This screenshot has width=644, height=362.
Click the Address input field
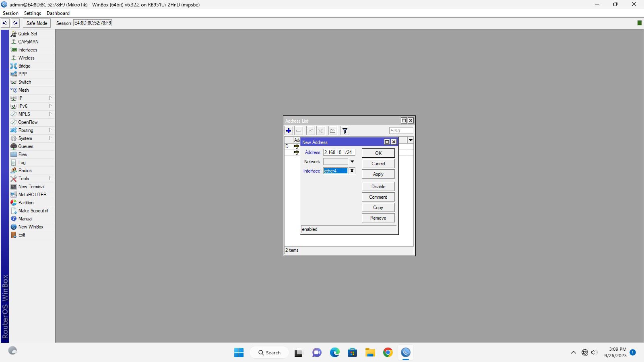[339, 152]
